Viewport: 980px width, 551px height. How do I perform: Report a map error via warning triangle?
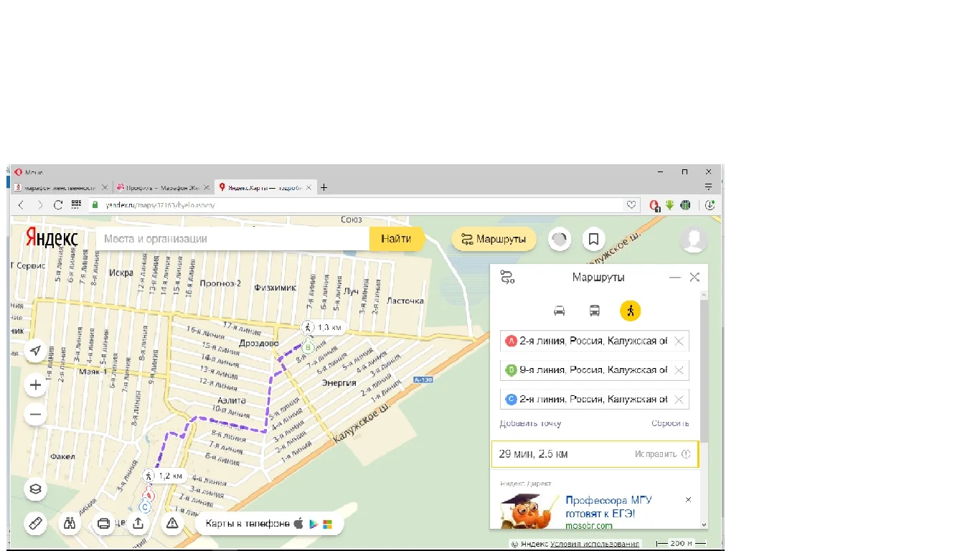pos(172,523)
